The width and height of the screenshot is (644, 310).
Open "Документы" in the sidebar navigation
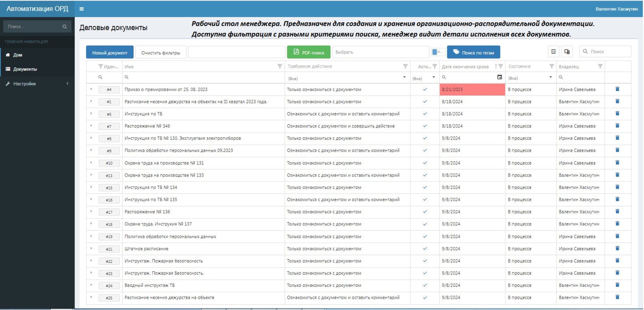click(25, 69)
